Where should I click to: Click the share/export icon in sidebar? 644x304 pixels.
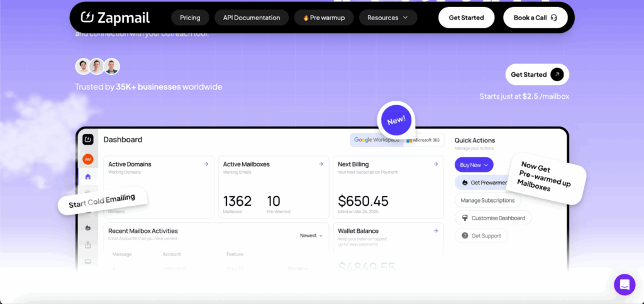pyautogui.click(x=88, y=245)
